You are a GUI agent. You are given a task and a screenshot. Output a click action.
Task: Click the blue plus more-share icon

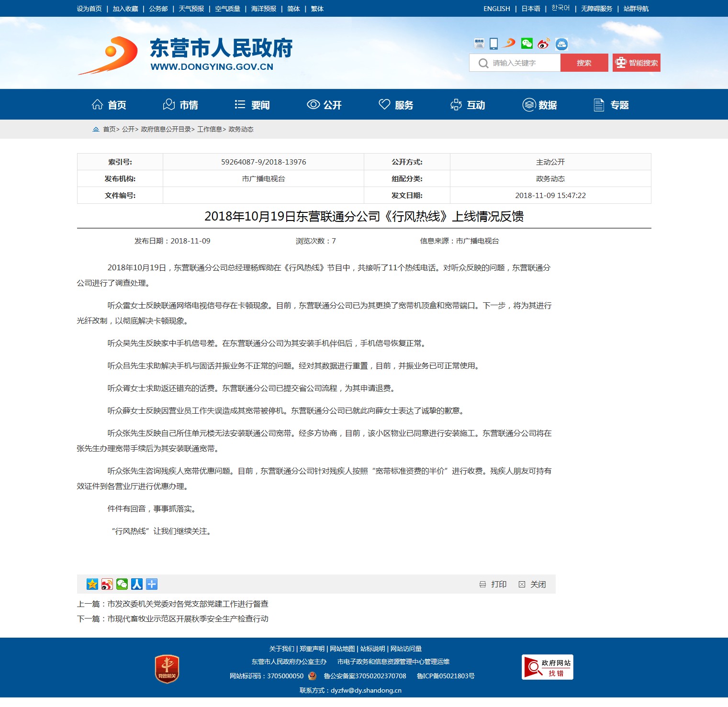(152, 584)
